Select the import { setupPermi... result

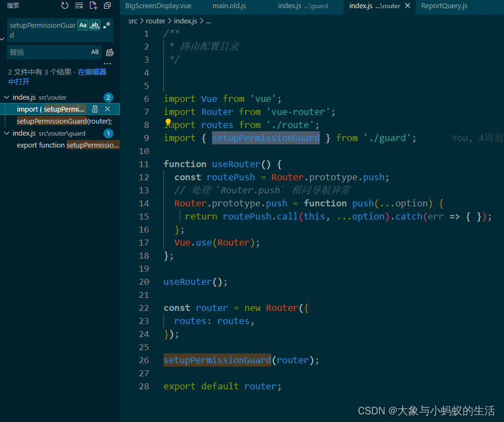[x=51, y=109]
